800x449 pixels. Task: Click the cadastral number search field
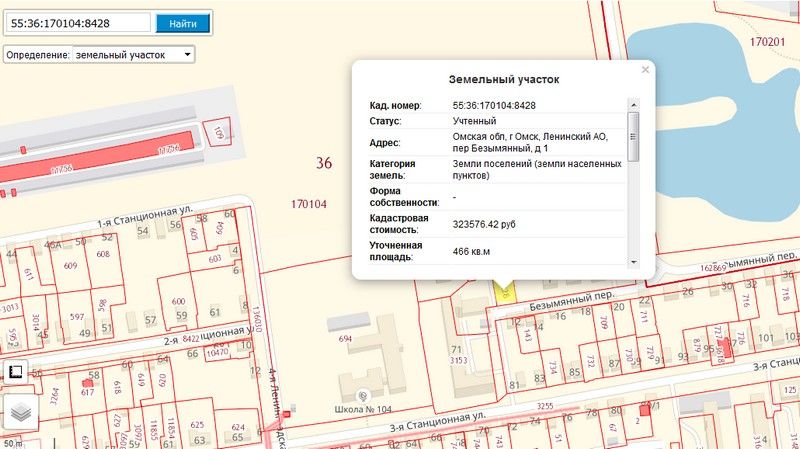(78, 22)
